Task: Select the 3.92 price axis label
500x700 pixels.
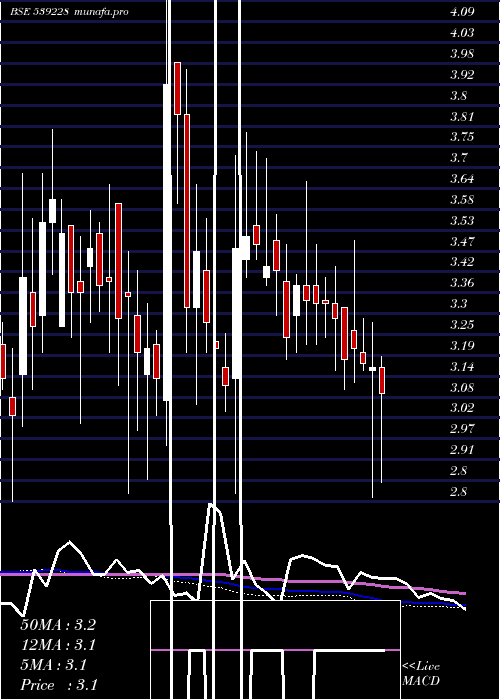Action: tap(462, 75)
